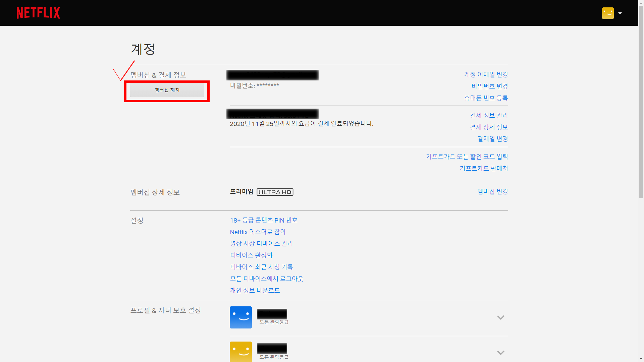Click the blue profile avatar
644x362 pixels.
241,317
